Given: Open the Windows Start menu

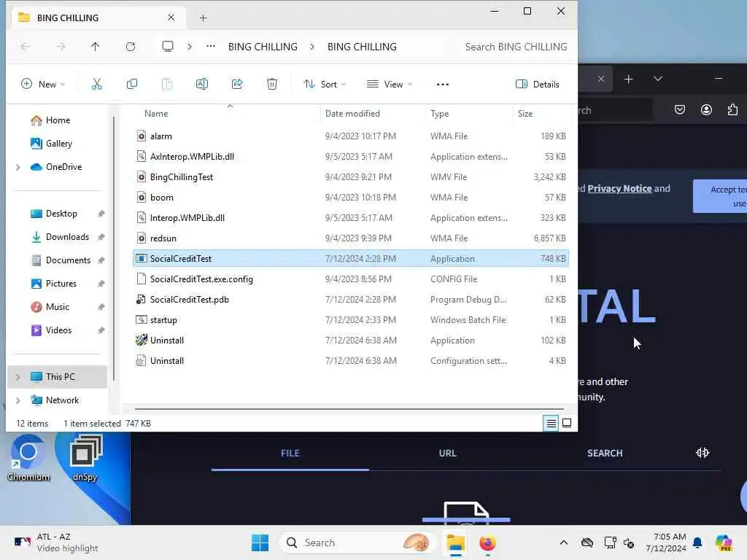Looking at the screenshot, I should [x=260, y=542].
